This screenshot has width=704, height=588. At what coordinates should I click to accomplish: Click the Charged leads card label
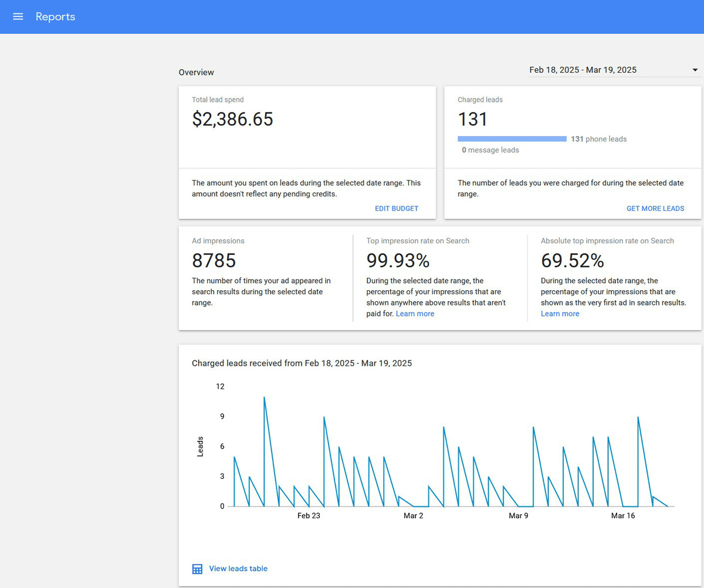pyautogui.click(x=480, y=100)
